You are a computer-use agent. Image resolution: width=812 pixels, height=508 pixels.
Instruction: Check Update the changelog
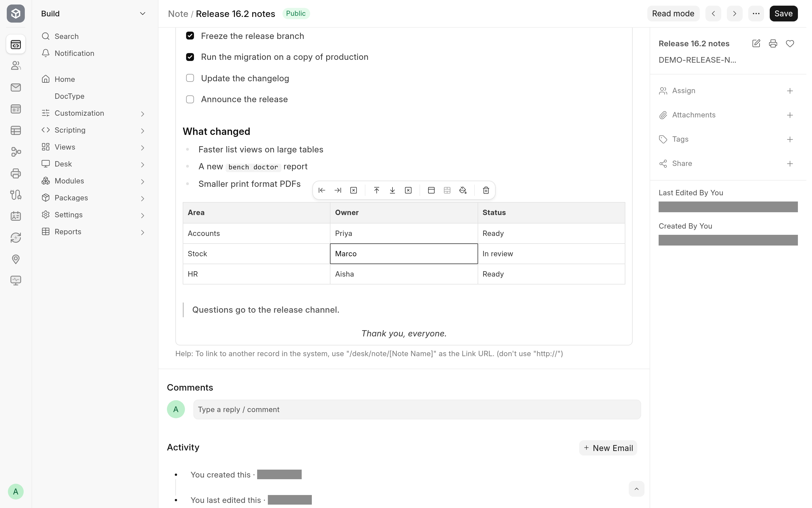[190, 78]
